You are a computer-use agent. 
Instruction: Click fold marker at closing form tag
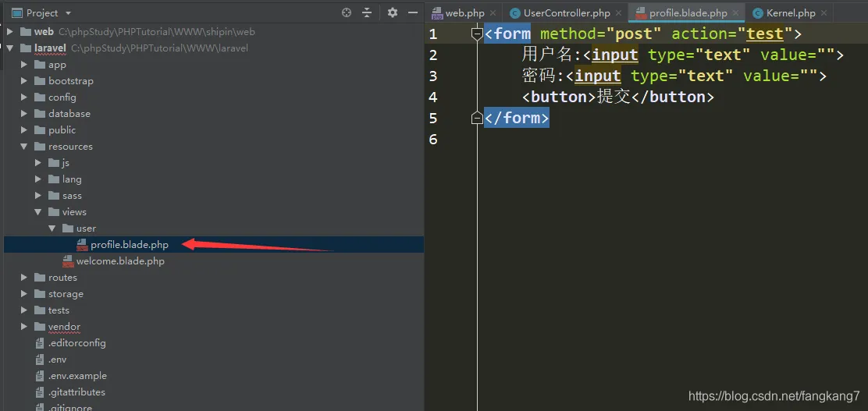[x=477, y=118]
